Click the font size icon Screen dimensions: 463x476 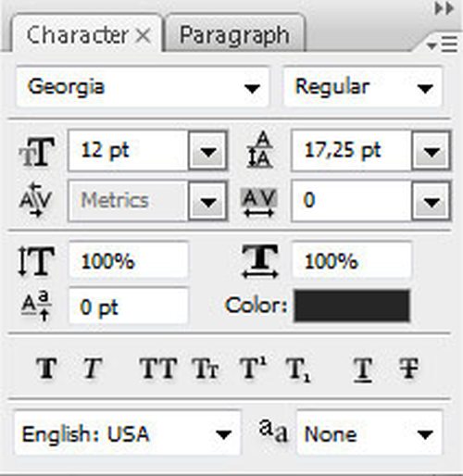coord(37,151)
